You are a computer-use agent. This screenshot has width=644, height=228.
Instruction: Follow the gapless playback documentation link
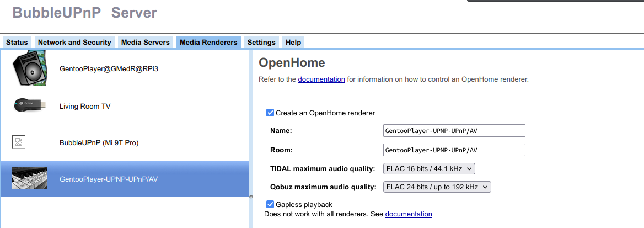tap(409, 214)
